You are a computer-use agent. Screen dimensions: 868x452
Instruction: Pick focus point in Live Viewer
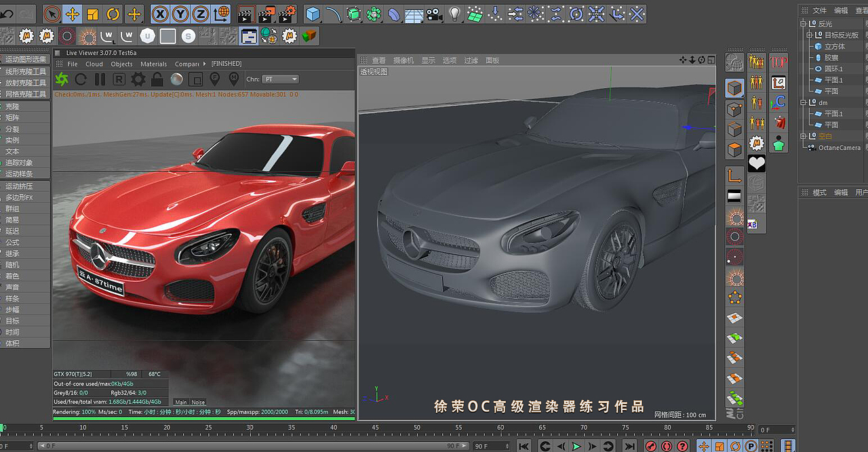[x=214, y=79]
